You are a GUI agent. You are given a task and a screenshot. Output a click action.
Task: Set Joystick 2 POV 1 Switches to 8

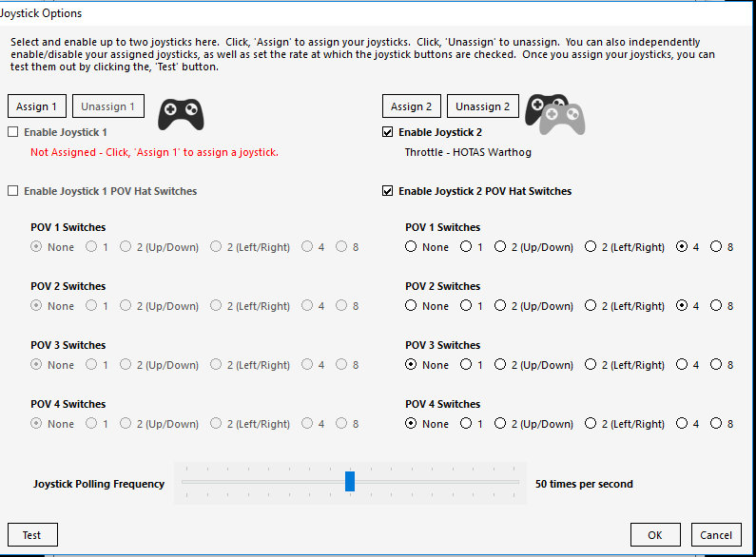pos(716,247)
